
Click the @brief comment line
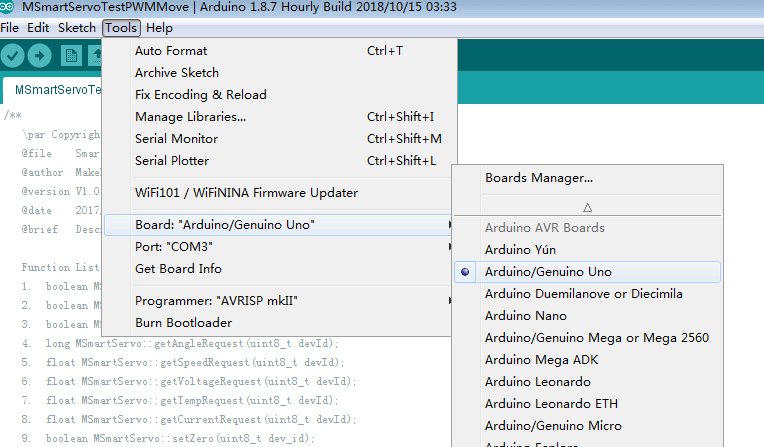click(61, 230)
